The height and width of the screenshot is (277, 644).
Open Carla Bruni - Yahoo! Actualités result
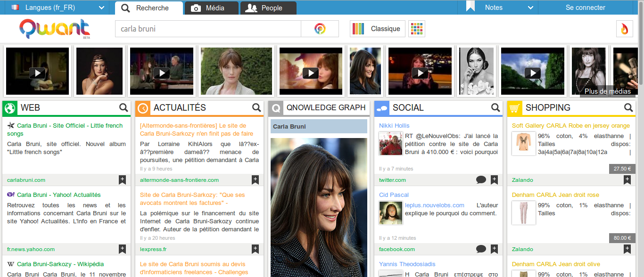point(59,195)
